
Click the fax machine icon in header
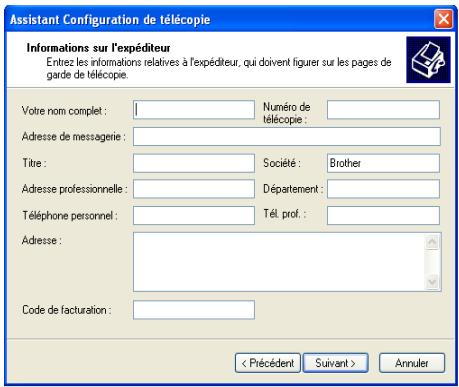(x=428, y=60)
